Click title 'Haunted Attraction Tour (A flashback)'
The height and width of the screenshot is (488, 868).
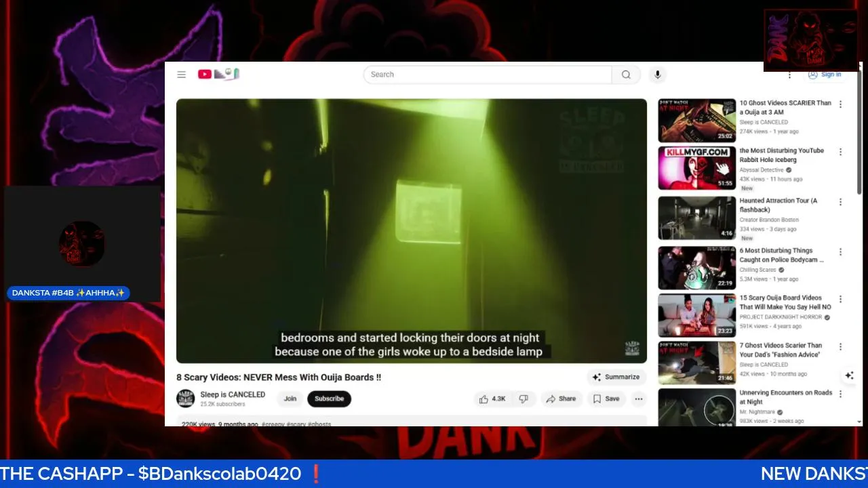[x=778, y=205]
